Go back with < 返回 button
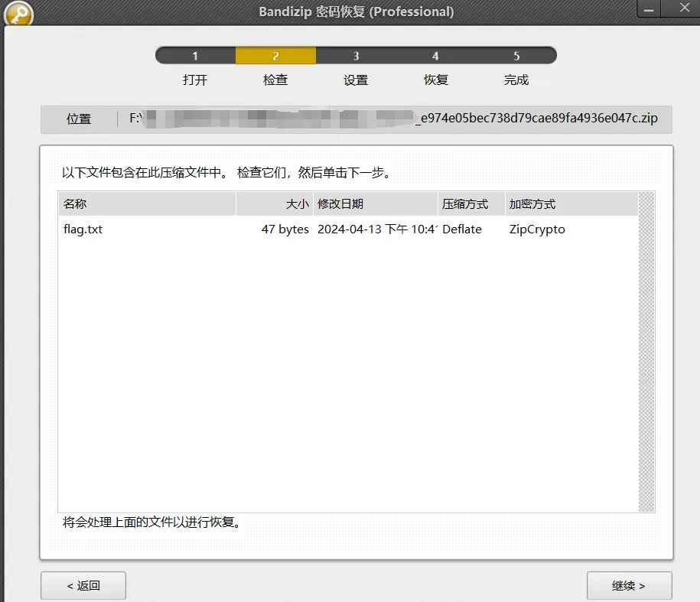The image size is (700, 602). [83, 585]
